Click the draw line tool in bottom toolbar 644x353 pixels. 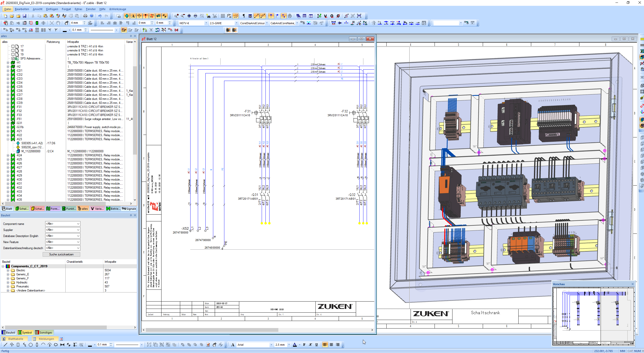click(6, 345)
